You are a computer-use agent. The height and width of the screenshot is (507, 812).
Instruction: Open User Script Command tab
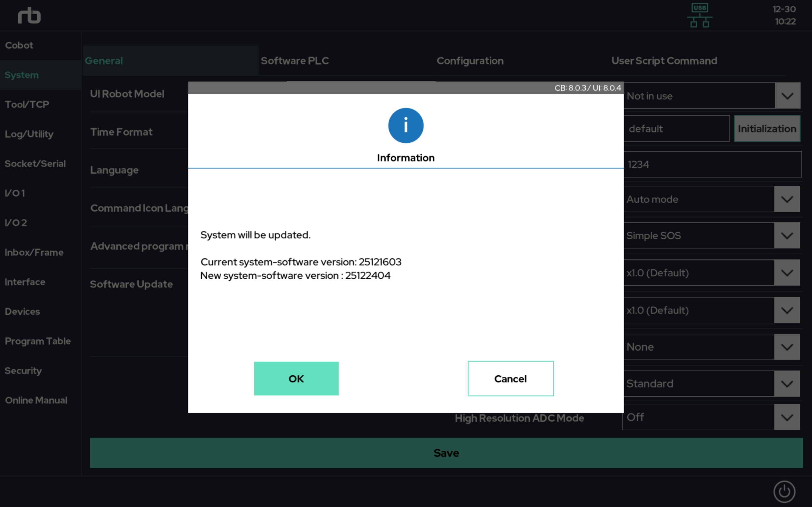[664, 61]
